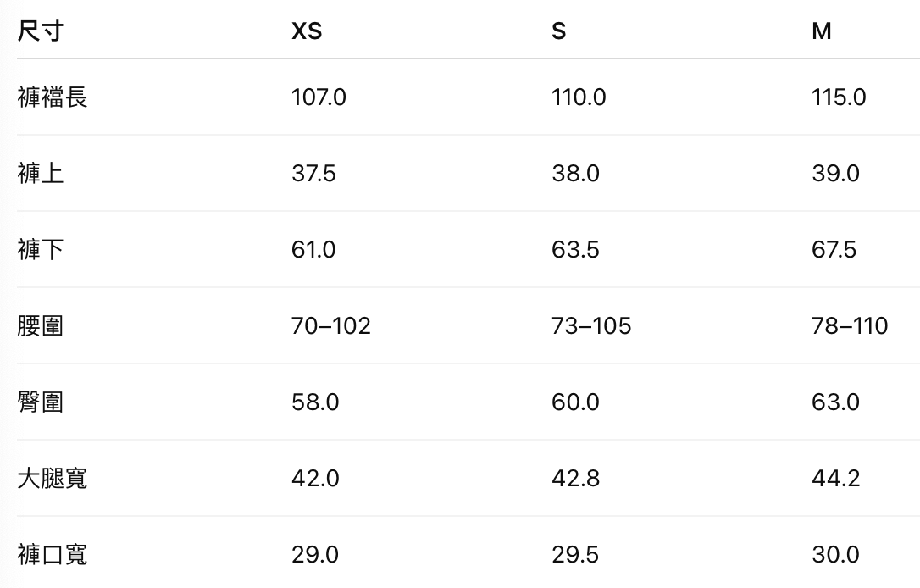Click the M size column header
Image resolution: width=920 pixels, height=588 pixels.
[x=822, y=31]
